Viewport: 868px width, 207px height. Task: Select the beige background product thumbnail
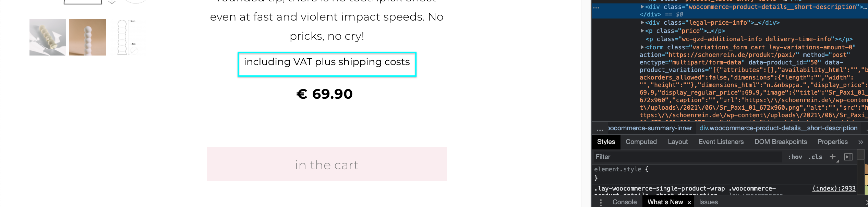(88, 37)
